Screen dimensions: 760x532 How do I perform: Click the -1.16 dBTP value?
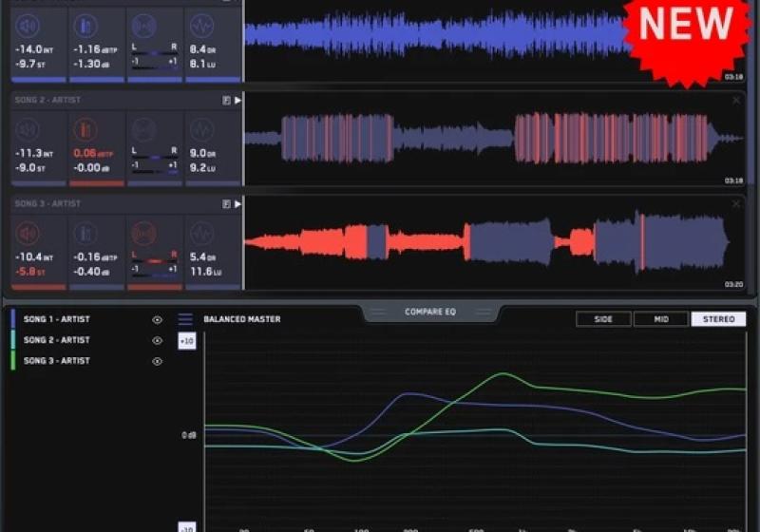[95, 49]
